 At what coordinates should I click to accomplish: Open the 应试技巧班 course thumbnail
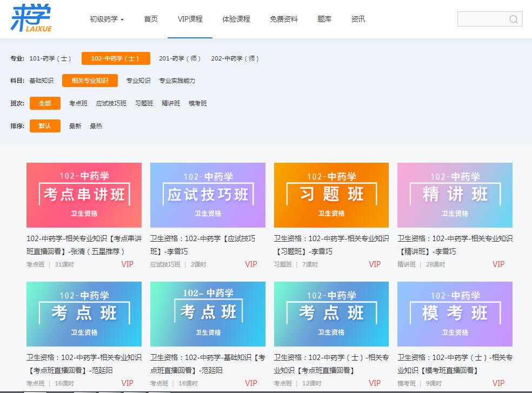point(208,195)
